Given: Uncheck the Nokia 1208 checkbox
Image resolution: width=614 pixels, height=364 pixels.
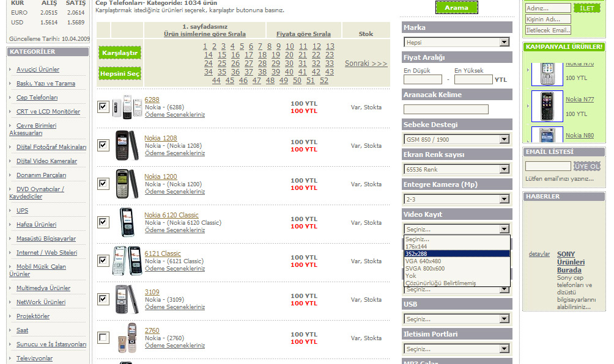Looking at the screenshot, I should coord(103,145).
